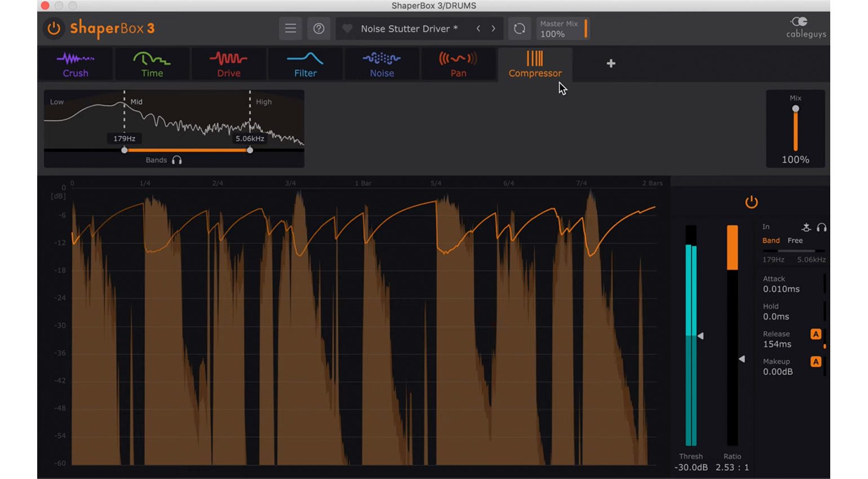Click the Master Mix 100% value
This screenshot has width=868, height=479.
552,34
